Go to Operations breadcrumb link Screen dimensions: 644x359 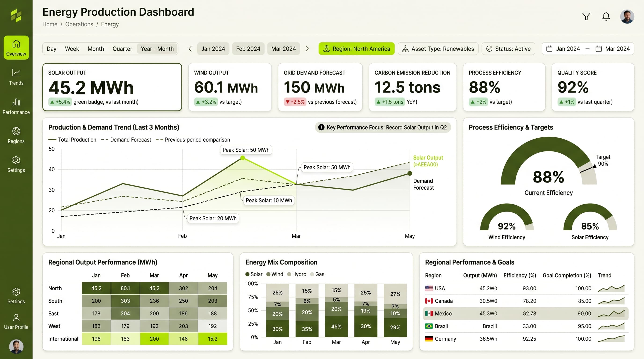79,24
